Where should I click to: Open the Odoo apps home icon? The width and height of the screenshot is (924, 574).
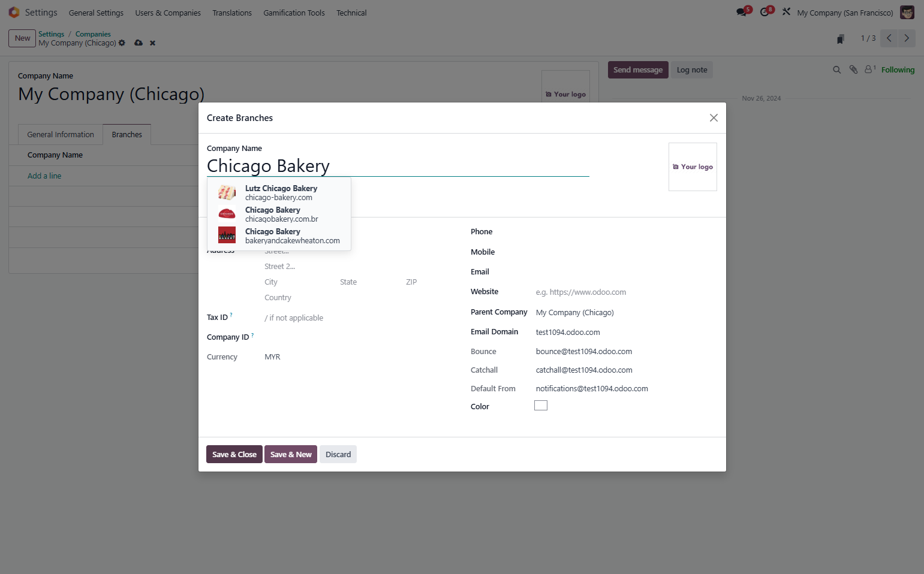point(14,12)
